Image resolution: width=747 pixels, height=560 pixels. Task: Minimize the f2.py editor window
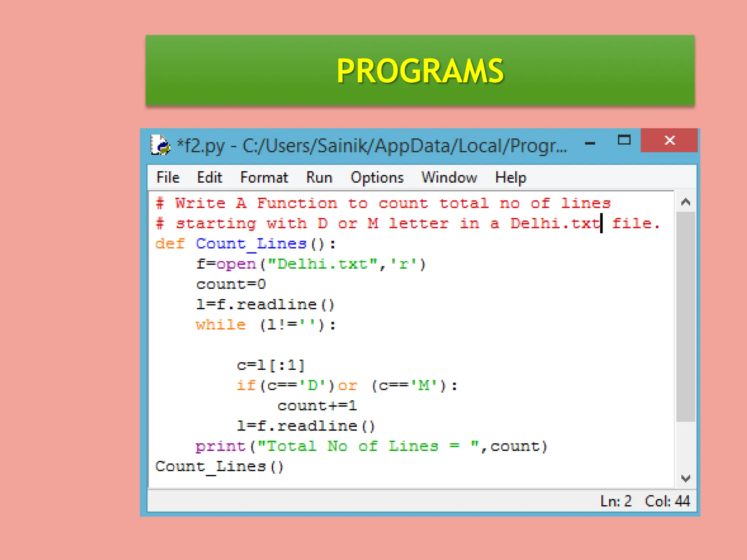pos(590,143)
